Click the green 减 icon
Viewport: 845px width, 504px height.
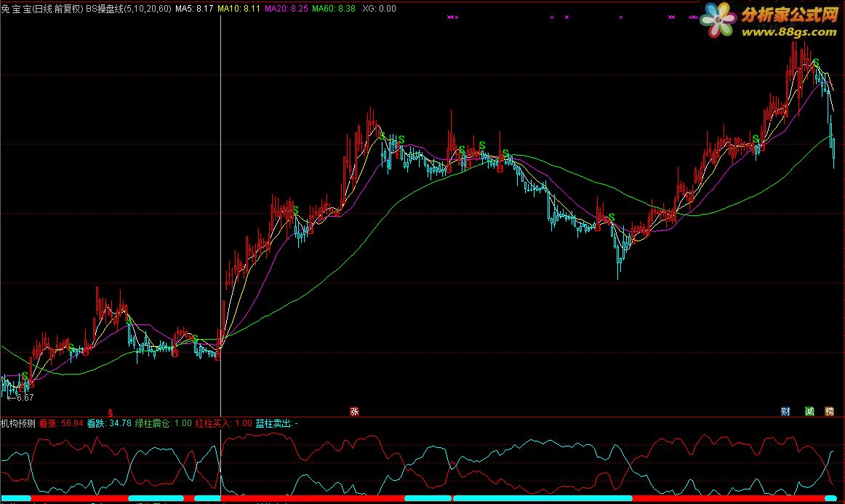tap(809, 412)
